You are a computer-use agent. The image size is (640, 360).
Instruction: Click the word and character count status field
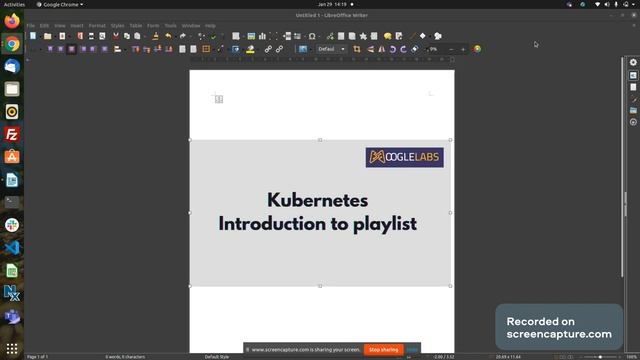[125, 357]
